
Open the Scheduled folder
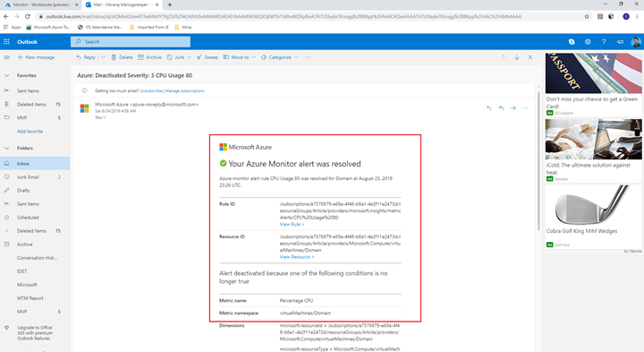click(28, 217)
